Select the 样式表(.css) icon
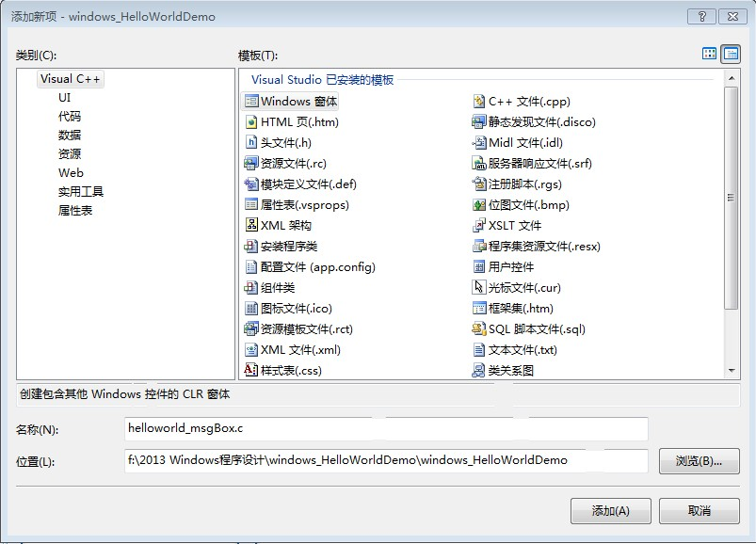756x544 pixels. coord(251,370)
